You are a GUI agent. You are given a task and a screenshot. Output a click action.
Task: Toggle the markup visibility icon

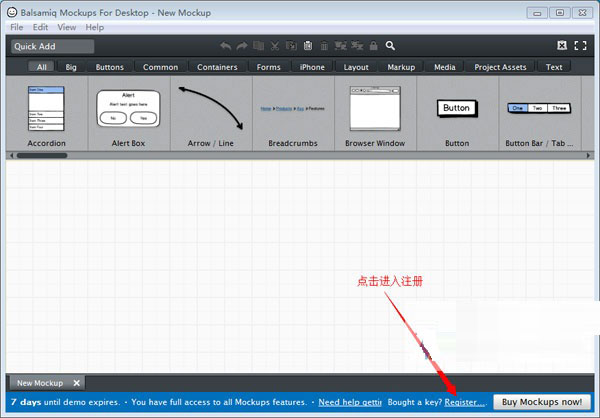point(562,46)
